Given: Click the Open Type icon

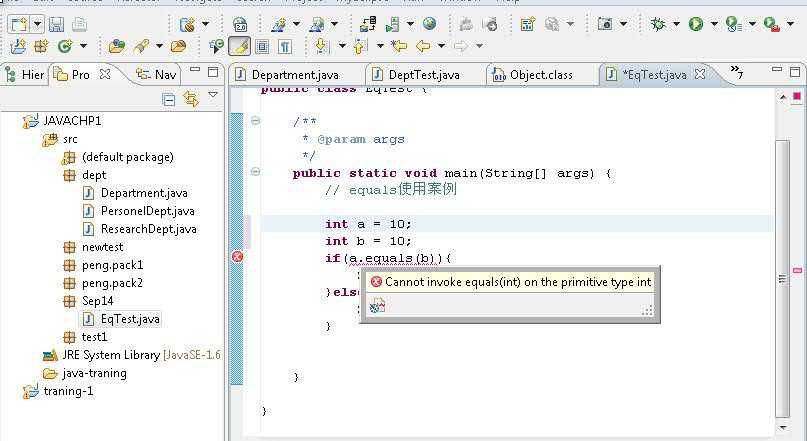Looking at the screenshot, I should click(117, 46).
